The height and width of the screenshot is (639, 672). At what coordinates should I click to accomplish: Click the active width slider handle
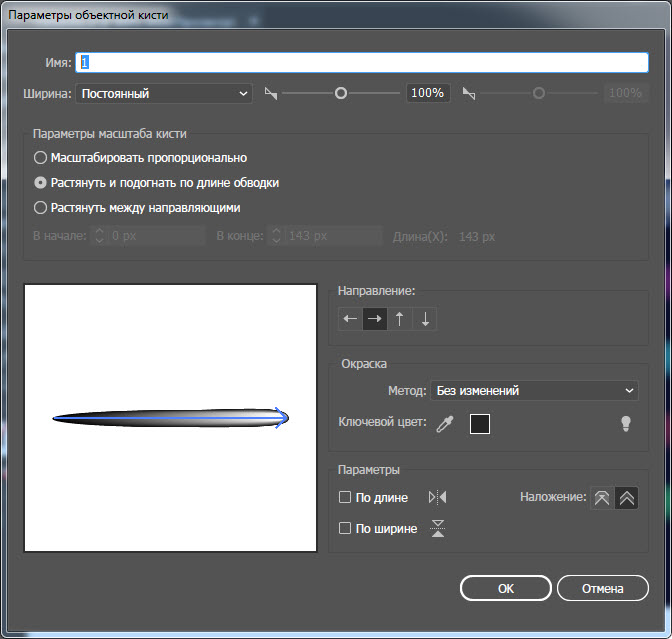click(x=341, y=93)
